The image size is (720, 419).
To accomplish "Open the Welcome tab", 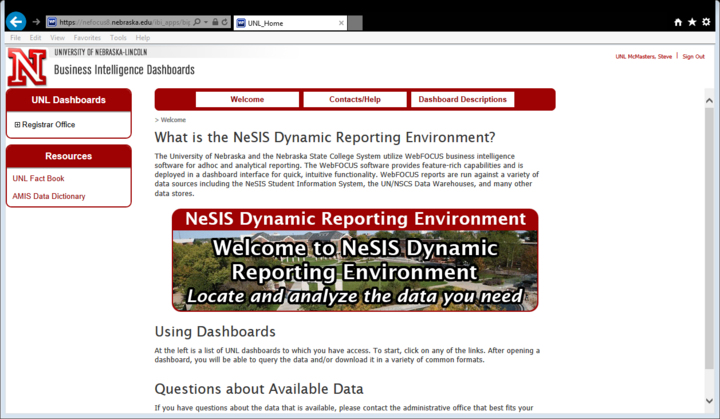I will tap(247, 99).
